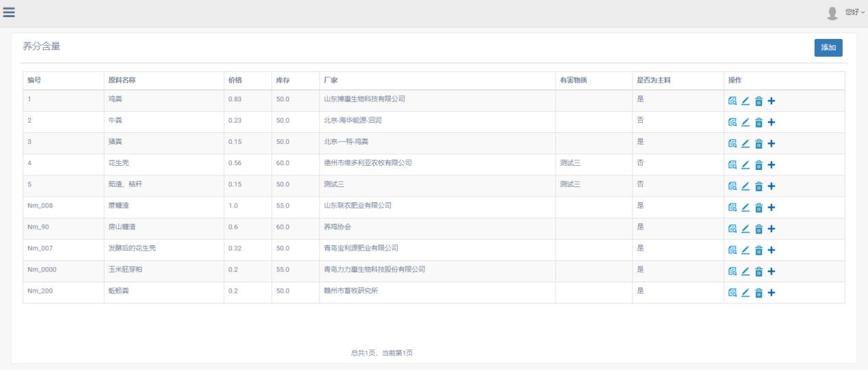Open the hamburger sidebar menu
The height and width of the screenshot is (370, 868).
coord(10,12)
